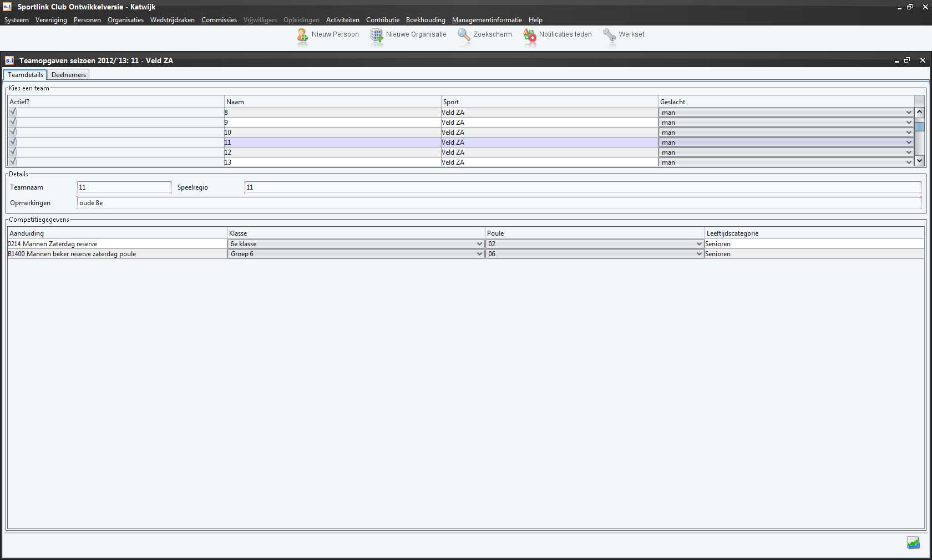Screen dimensions: 932x560
Task: Toggle Actief checkbox for team 13
Action: pyautogui.click(x=13, y=162)
